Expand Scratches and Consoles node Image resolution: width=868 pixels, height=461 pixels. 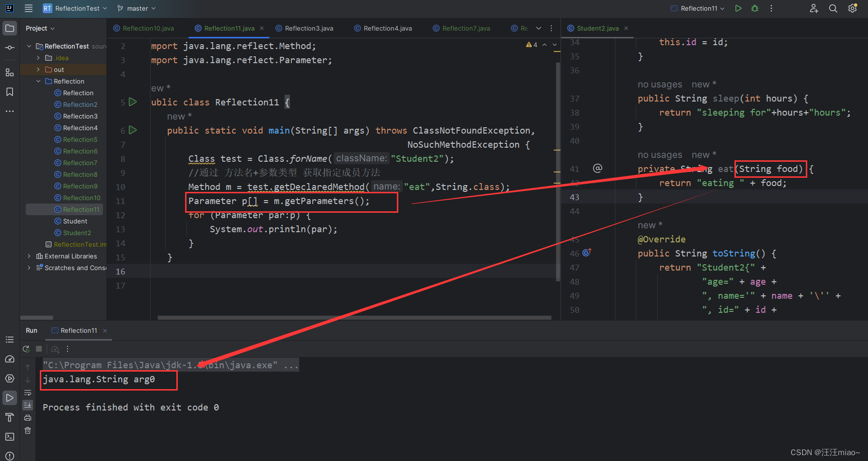point(29,268)
